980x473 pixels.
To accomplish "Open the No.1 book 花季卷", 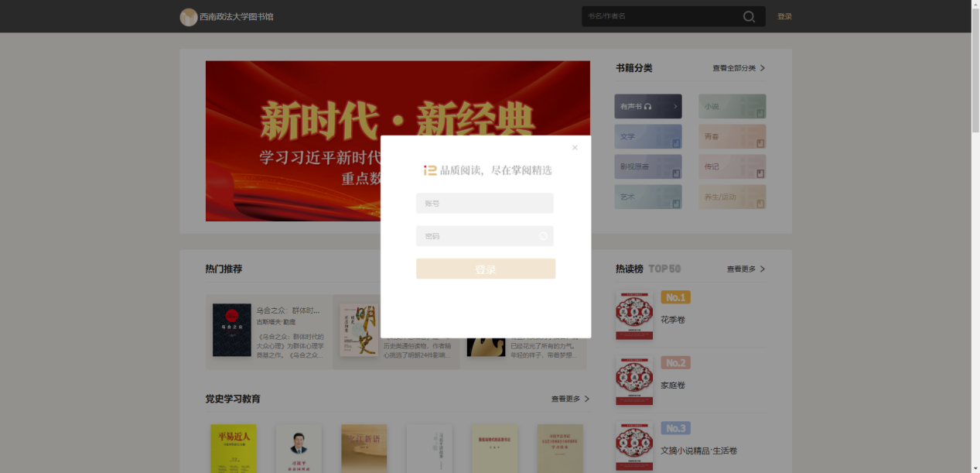I will pos(673,320).
